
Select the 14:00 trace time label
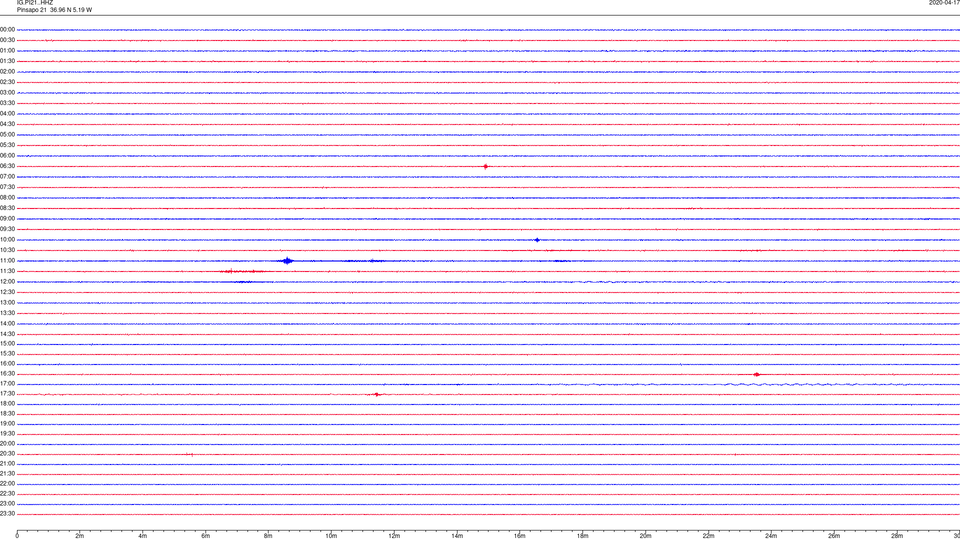(x=7, y=323)
